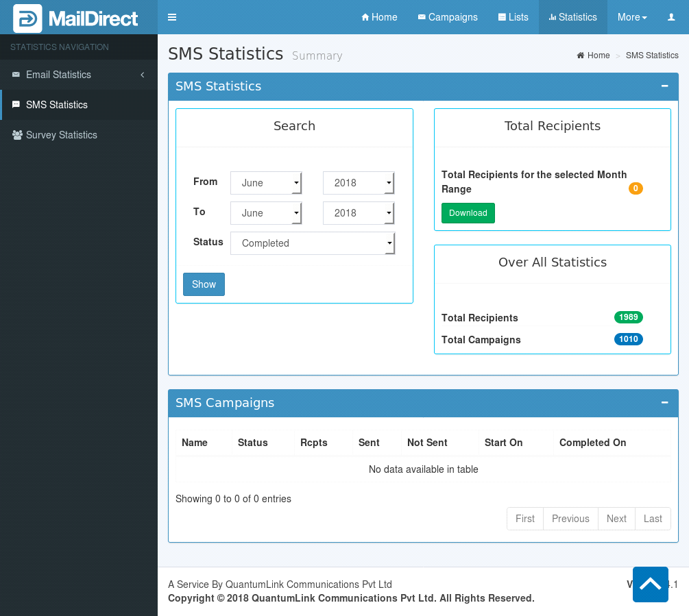Expand the Status Completed dropdown
The height and width of the screenshot is (616, 689).
pos(313,243)
